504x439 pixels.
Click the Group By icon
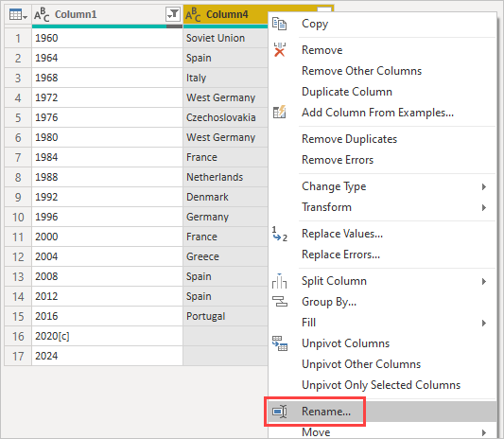point(280,302)
